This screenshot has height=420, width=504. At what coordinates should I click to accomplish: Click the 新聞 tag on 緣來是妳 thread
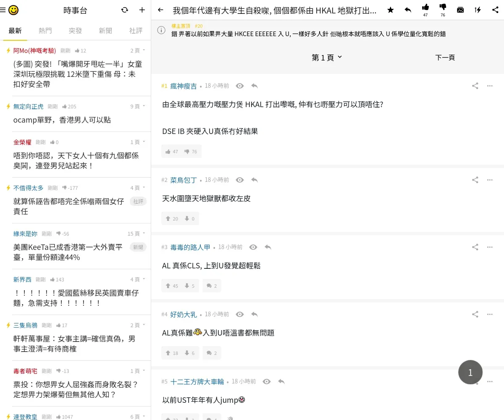coord(138,247)
